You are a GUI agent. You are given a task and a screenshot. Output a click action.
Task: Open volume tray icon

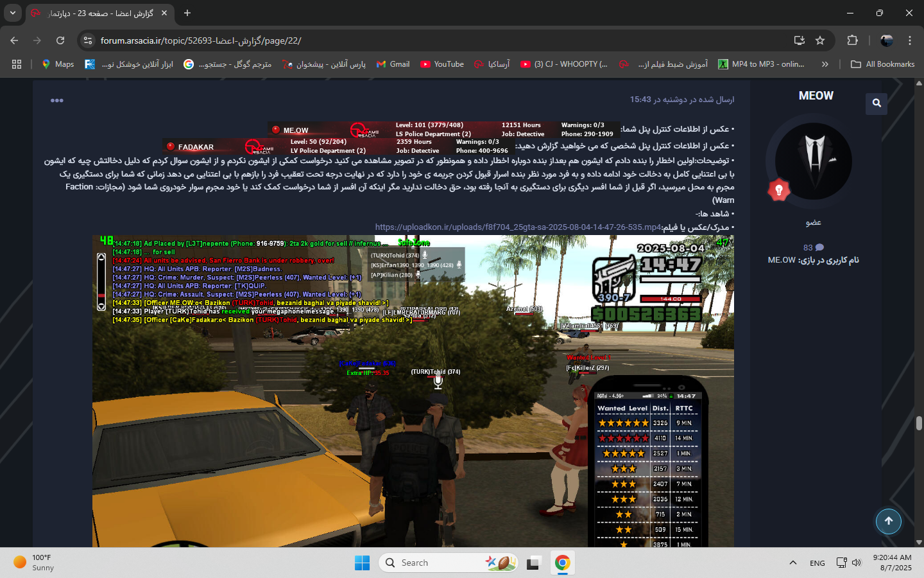[857, 563]
